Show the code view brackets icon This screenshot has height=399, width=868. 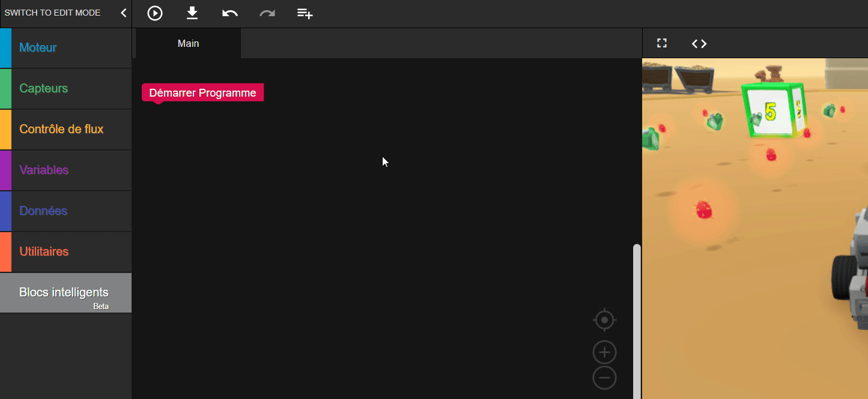[699, 43]
